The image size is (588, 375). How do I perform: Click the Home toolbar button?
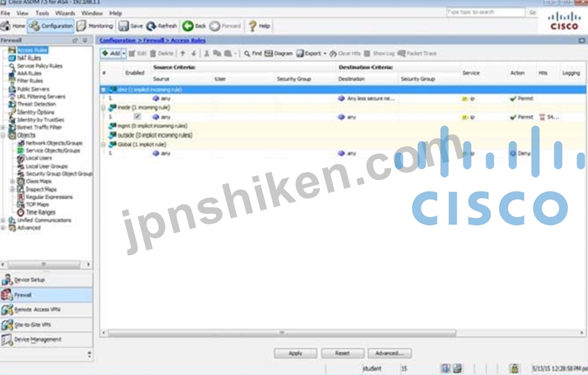pyautogui.click(x=13, y=26)
